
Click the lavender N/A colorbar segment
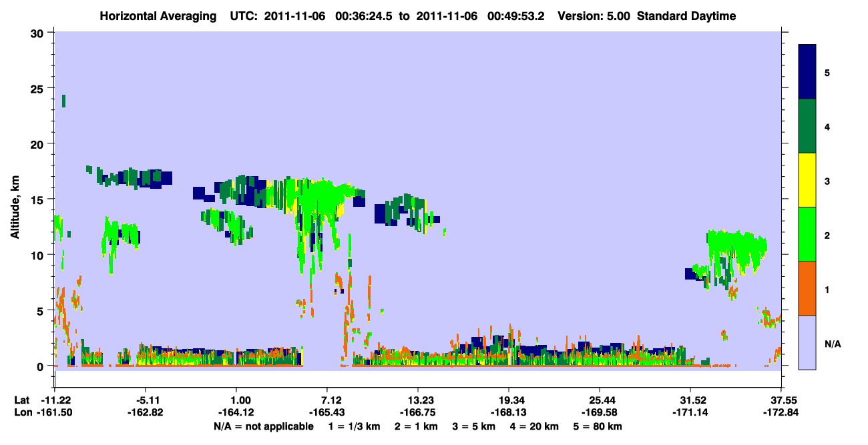[807, 342]
